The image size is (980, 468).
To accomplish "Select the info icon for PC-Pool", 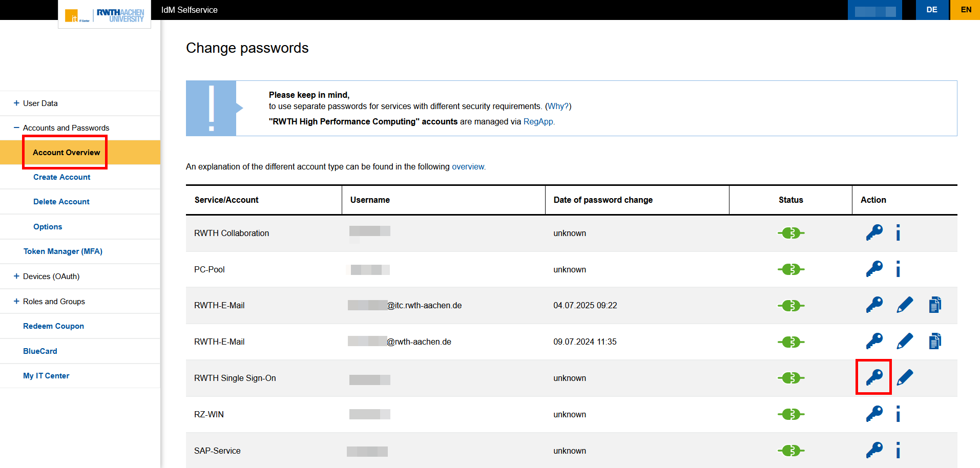I will (898, 269).
